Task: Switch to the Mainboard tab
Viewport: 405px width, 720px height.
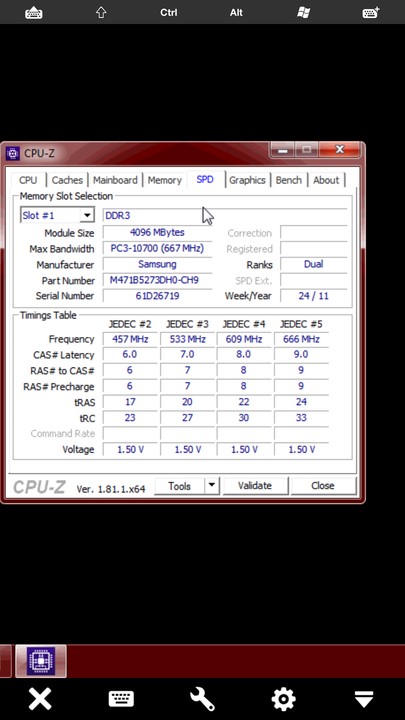Action: (x=115, y=180)
